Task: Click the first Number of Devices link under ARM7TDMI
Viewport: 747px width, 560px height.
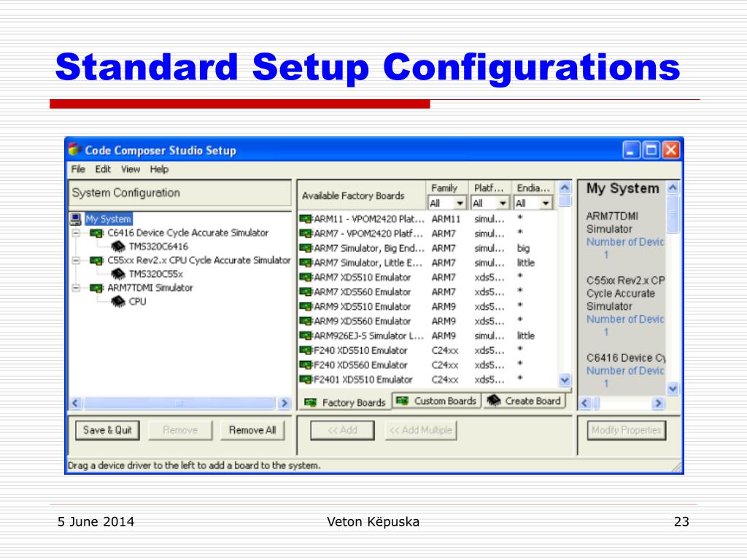Action: 625,242
